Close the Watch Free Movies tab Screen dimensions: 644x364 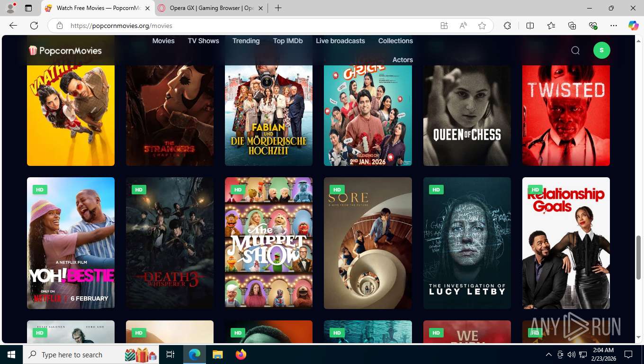click(147, 8)
